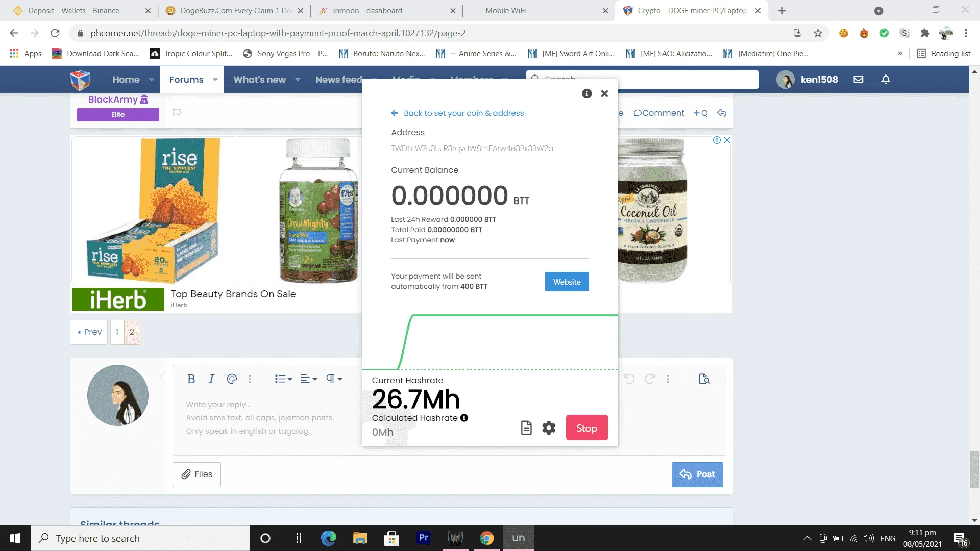Open Reading list panel
The image size is (980, 551).
click(x=943, y=54)
